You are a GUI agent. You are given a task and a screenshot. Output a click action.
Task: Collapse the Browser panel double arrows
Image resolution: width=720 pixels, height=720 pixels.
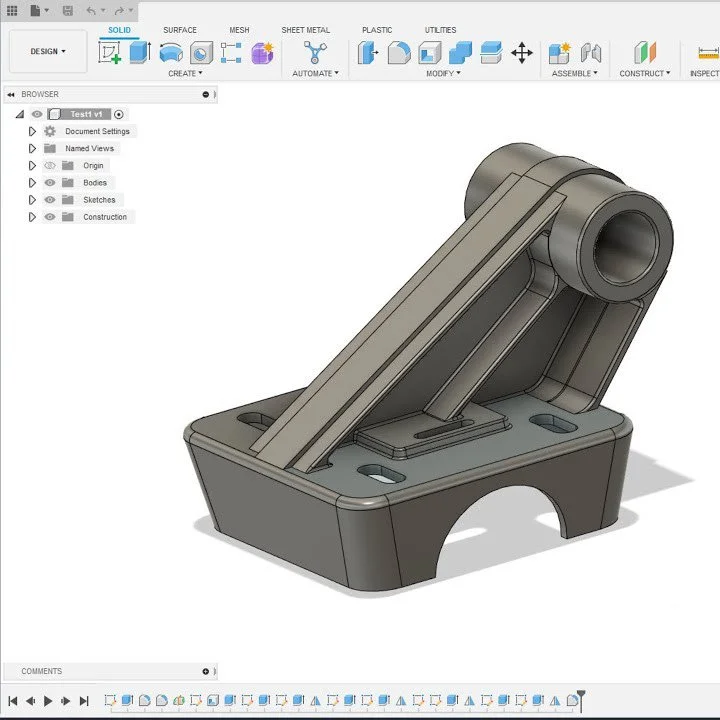(11, 94)
